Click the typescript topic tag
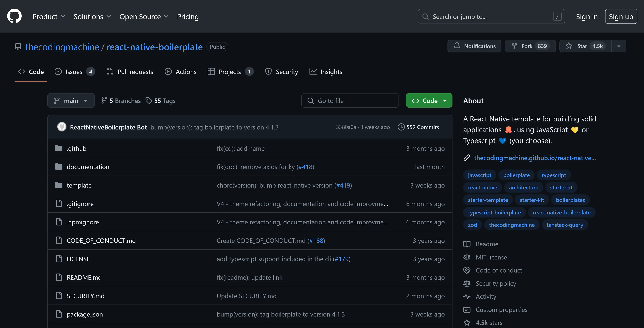This screenshot has width=644, height=328. (553, 175)
